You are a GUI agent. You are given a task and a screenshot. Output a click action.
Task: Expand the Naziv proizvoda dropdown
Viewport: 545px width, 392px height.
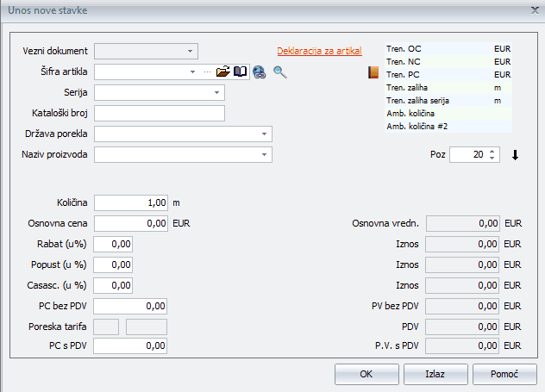coord(264,155)
